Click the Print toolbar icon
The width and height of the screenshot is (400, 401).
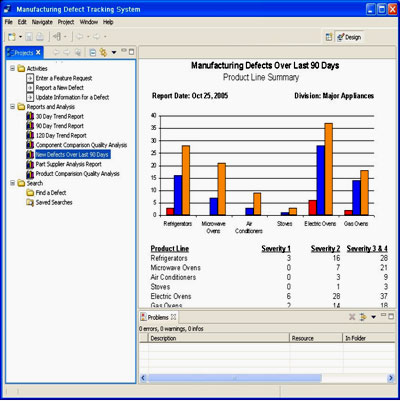[40, 37]
